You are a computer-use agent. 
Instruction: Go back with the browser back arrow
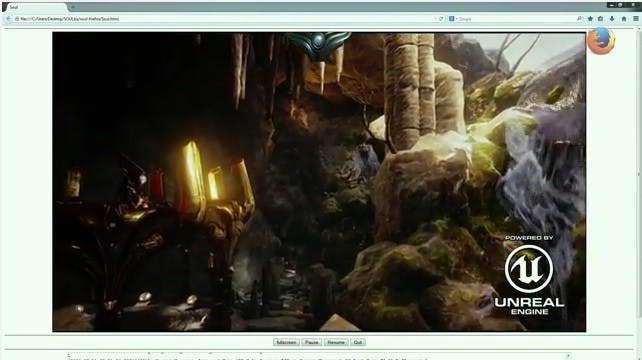(x=8, y=18)
